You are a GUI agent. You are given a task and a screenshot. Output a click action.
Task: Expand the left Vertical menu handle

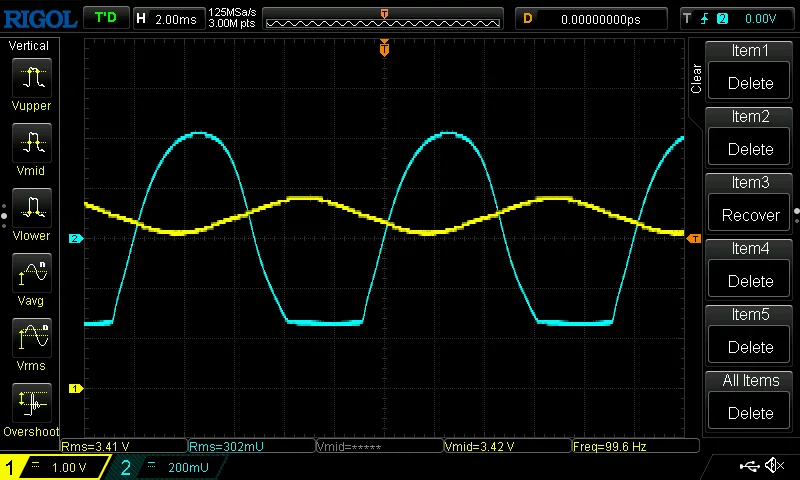pyautogui.click(x=4, y=212)
